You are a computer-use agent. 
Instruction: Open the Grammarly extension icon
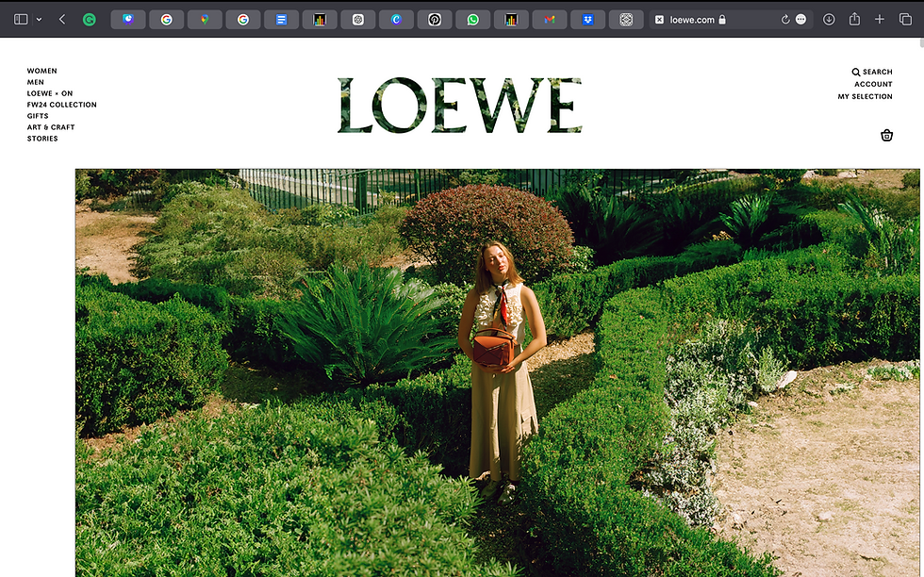tap(89, 20)
